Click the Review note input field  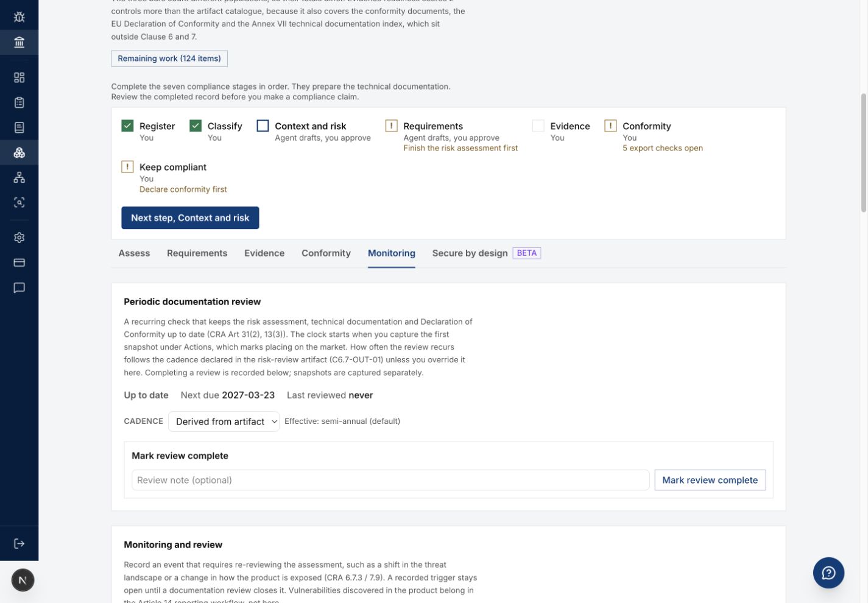[390, 480]
